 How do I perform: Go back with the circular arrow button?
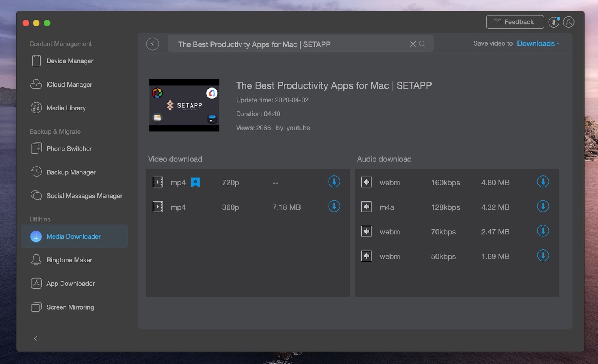(x=153, y=44)
